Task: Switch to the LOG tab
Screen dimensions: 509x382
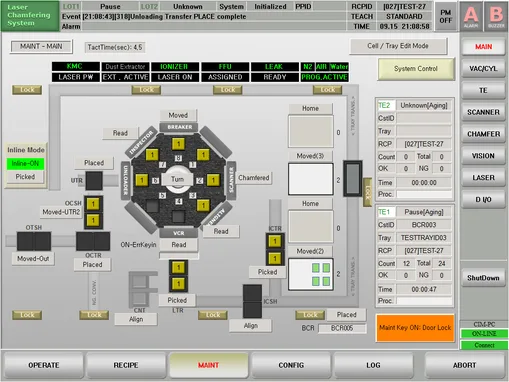Action: point(373,365)
